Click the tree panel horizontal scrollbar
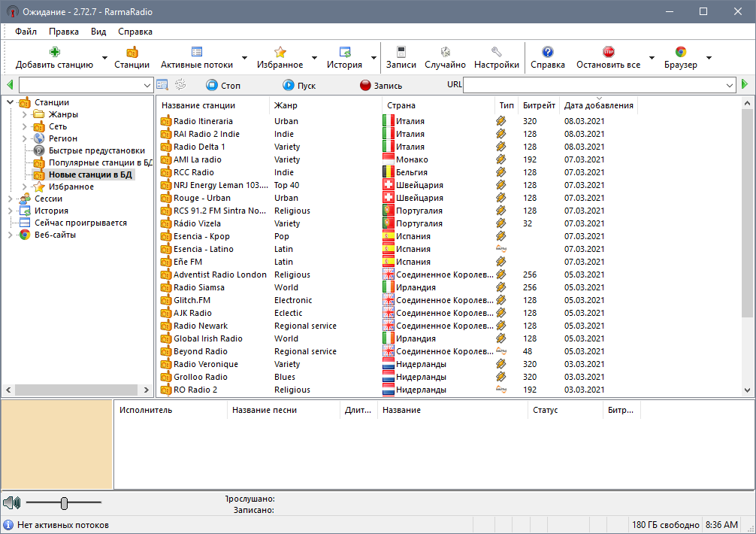 [77, 390]
